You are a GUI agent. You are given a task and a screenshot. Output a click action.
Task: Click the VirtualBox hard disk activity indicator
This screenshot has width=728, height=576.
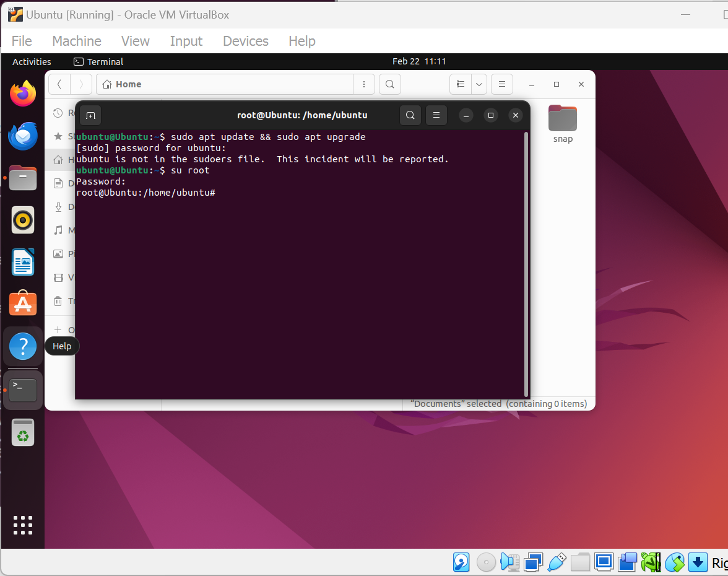tap(462, 562)
